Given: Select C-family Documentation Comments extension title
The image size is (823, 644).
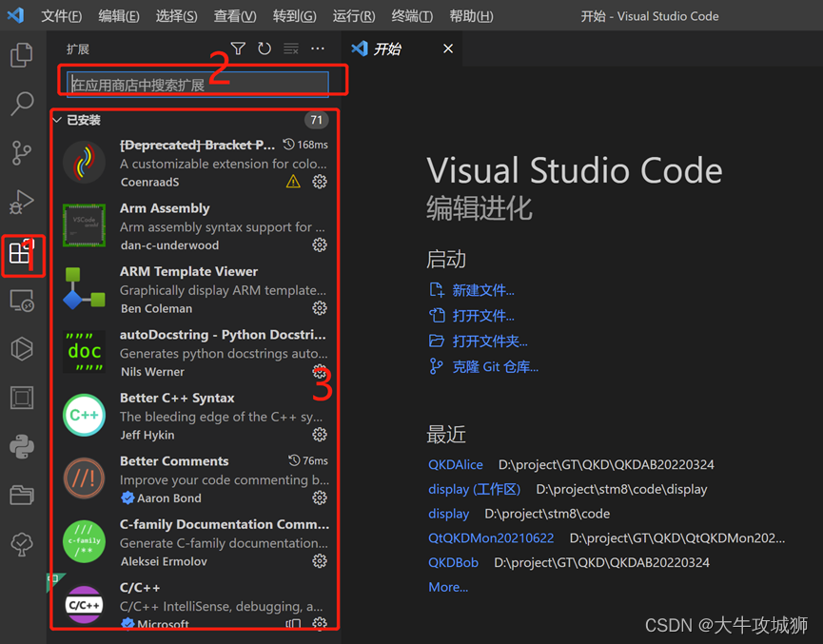Looking at the screenshot, I should click(225, 524).
